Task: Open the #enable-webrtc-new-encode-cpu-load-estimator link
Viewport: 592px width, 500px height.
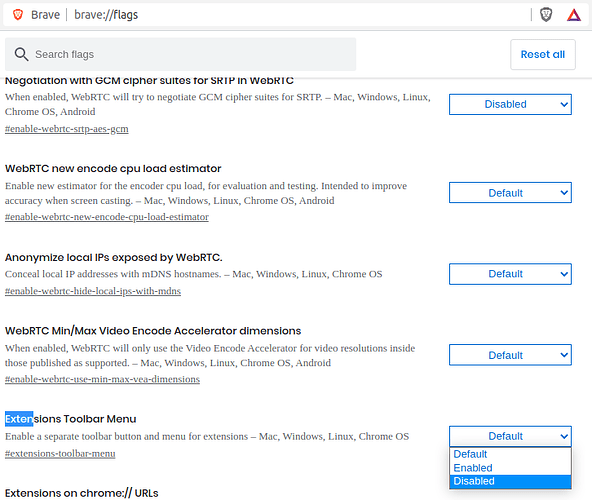Action: click(x=106, y=217)
